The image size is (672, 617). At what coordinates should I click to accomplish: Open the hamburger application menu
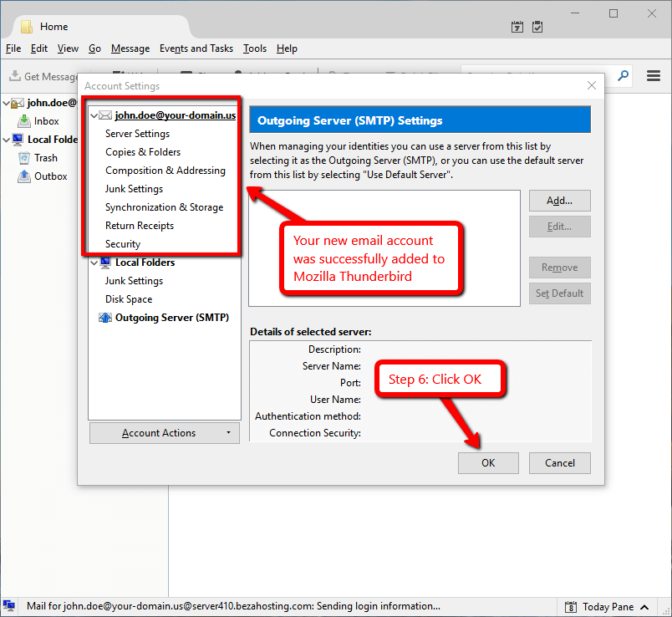coord(654,76)
